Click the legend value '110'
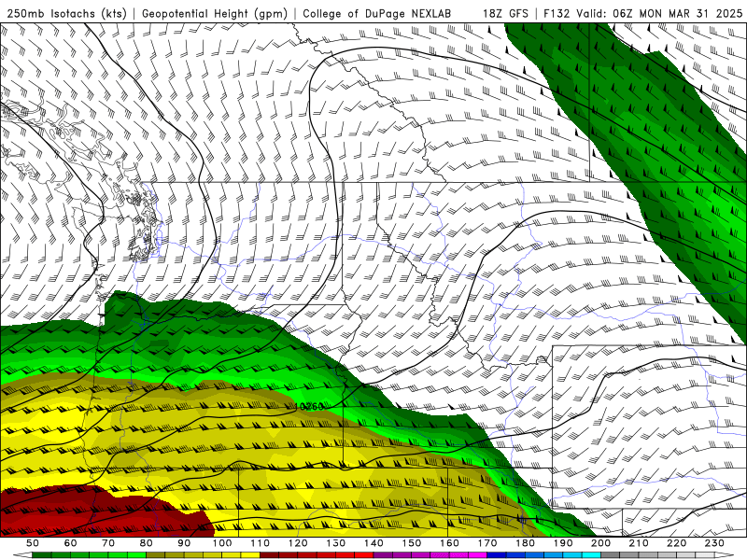Viewport: 747px width, 560px height. pos(260,543)
